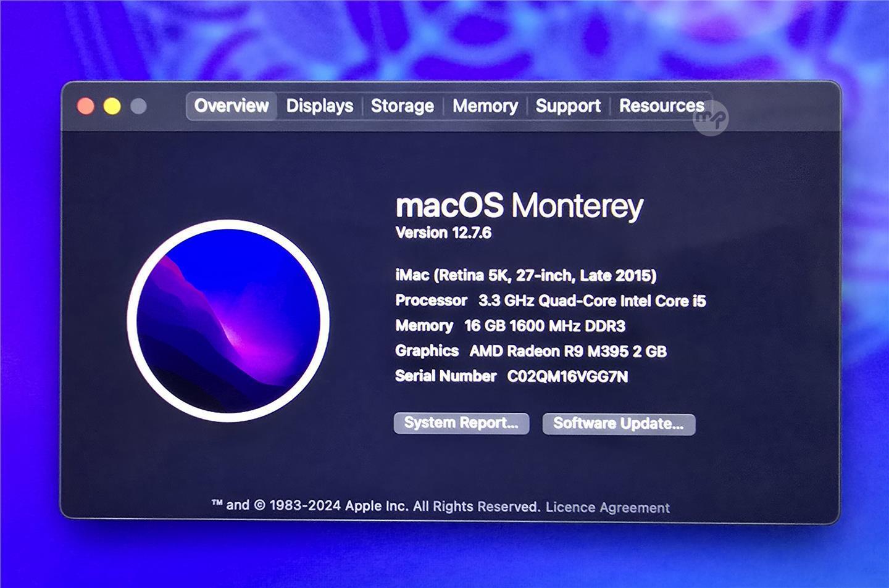Click the iMac Retina 5K model name

pyautogui.click(x=525, y=275)
